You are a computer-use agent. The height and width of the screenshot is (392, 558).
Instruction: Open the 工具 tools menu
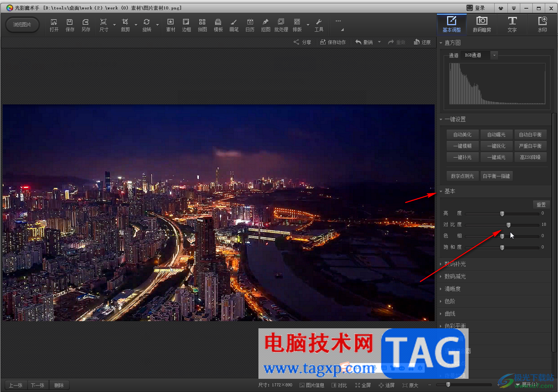[x=319, y=25]
